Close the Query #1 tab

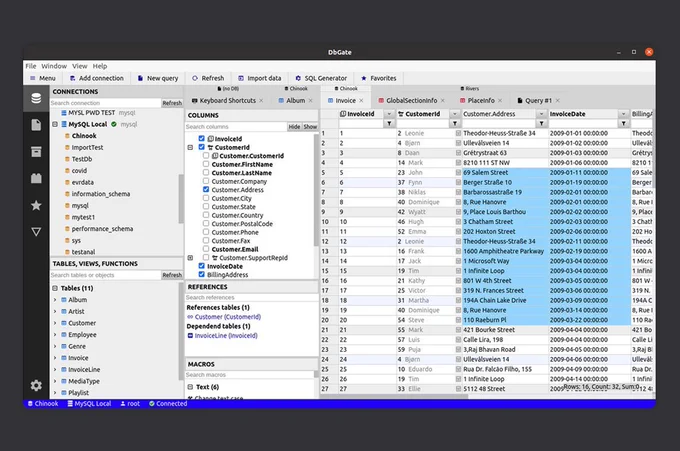(558, 101)
